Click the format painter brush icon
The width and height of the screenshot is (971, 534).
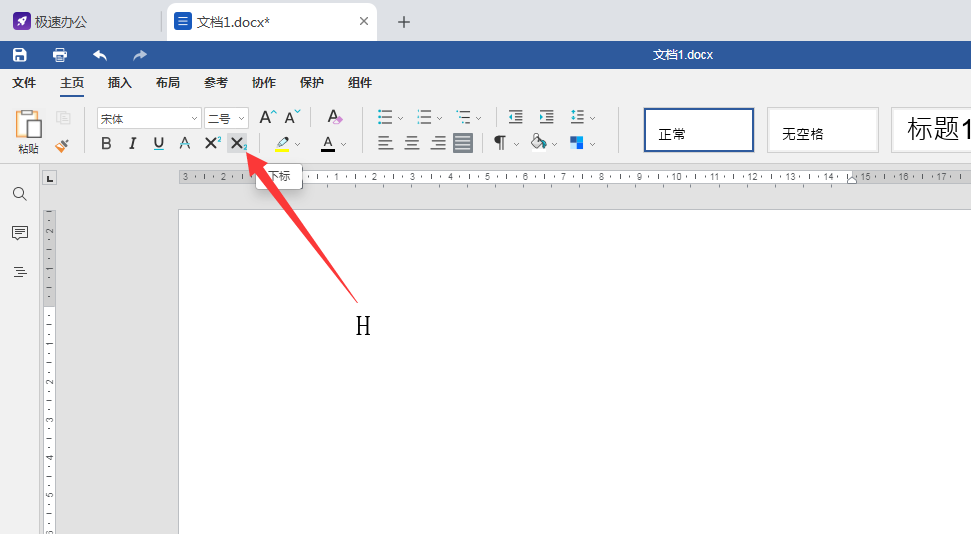[x=62, y=146]
